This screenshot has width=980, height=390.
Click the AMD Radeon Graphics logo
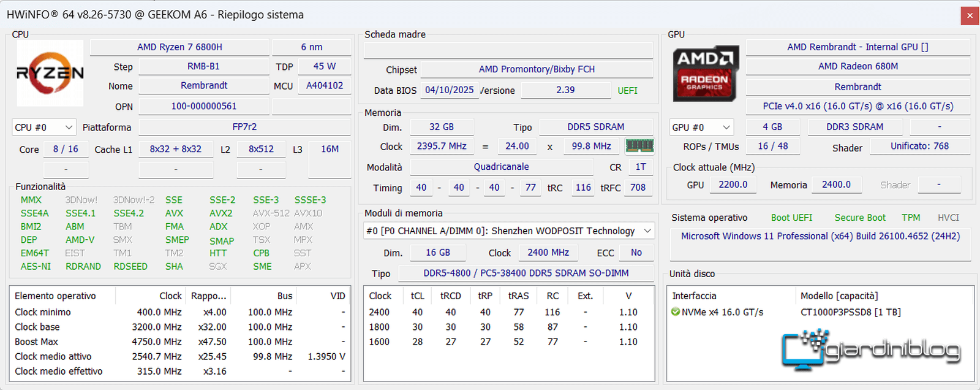point(705,73)
